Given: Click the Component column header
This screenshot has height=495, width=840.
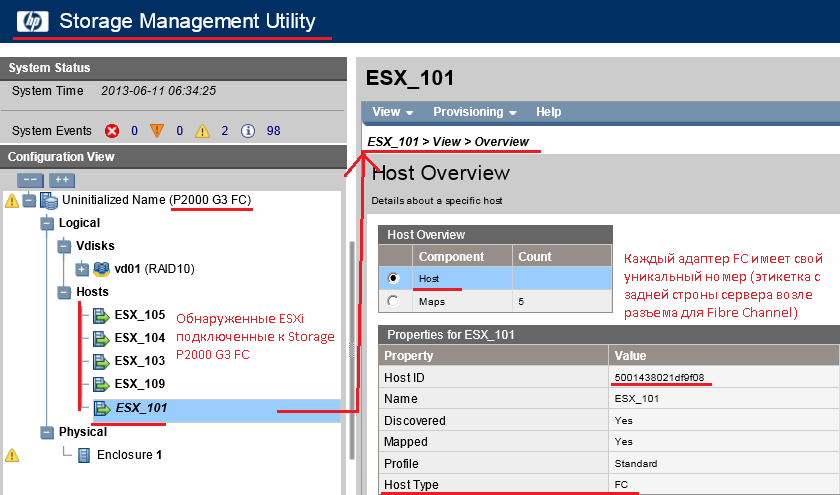Looking at the screenshot, I should (462, 257).
